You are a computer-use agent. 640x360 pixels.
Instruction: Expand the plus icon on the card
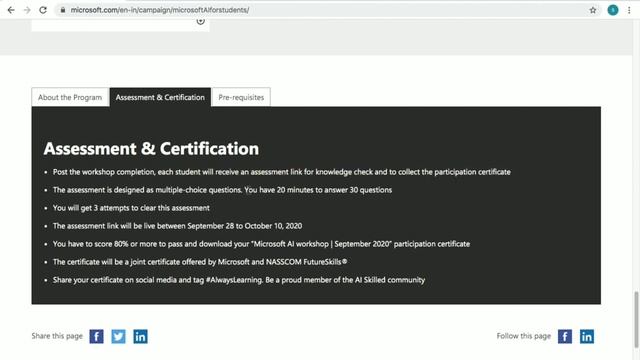(x=200, y=21)
